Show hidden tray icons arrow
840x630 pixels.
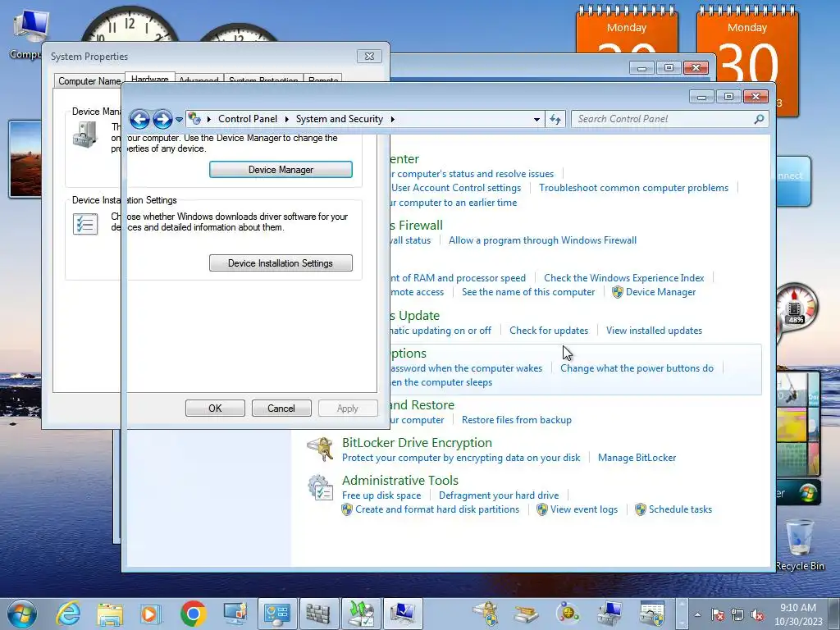(697, 614)
